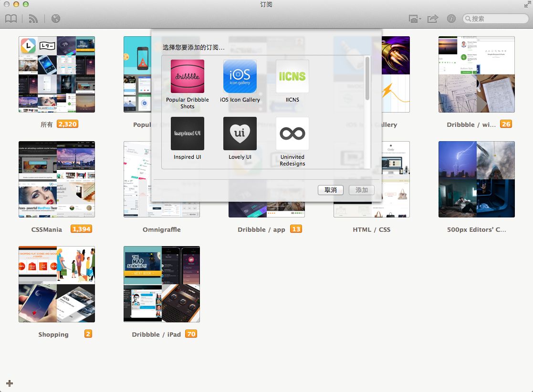Click the 26 unread badge
The height and width of the screenshot is (392, 533).
506,124
